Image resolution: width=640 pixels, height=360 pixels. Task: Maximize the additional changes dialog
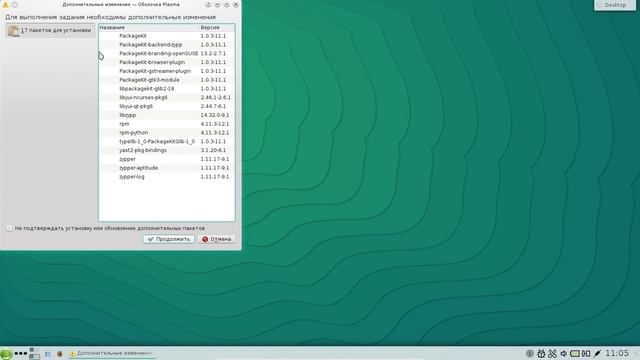(x=227, y=4)
